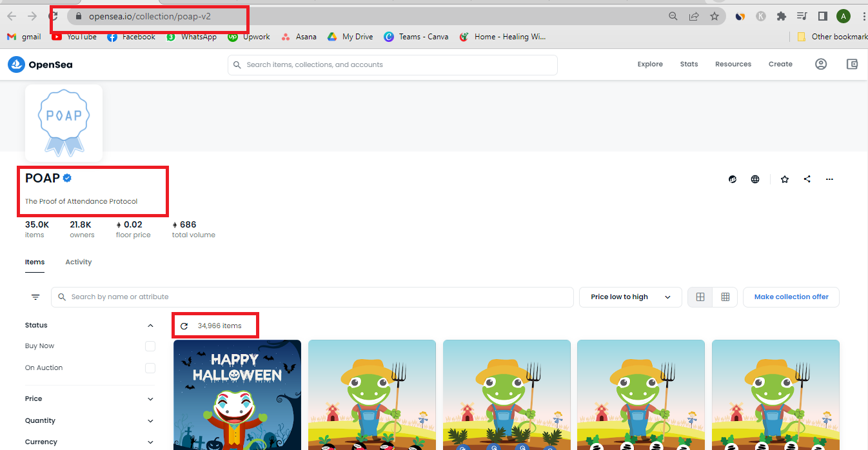Click Make collection offer button
Image resolution: width=868 pixels, height=450 pixels.
pyautogui.click(x=791, y=297)
